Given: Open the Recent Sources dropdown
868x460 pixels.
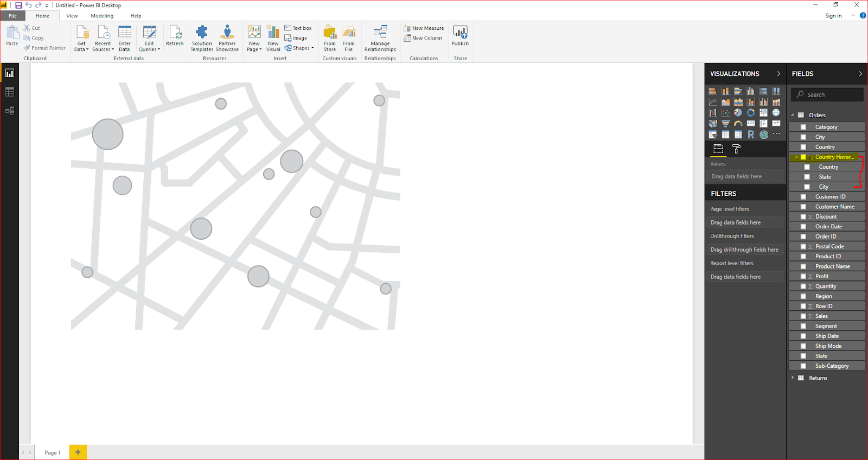Looking at the screenshot, I should coord(103,38).
